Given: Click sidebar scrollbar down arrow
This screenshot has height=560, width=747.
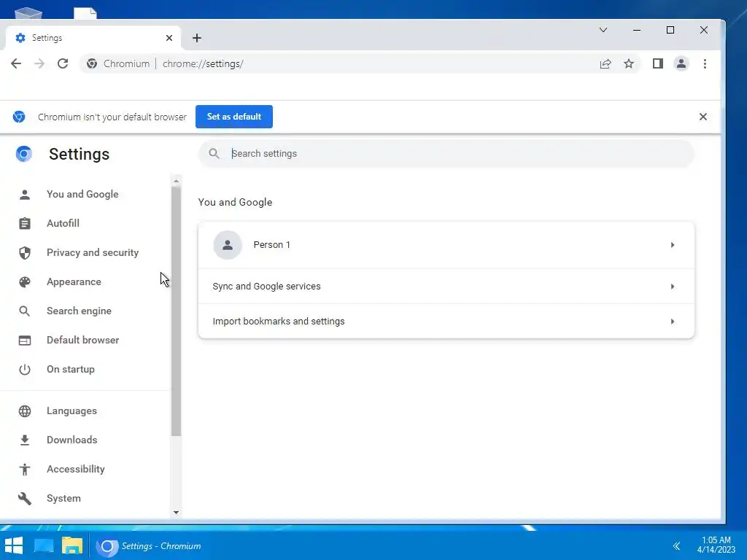Looking at the screenshot, I should (x=177, y=513).
